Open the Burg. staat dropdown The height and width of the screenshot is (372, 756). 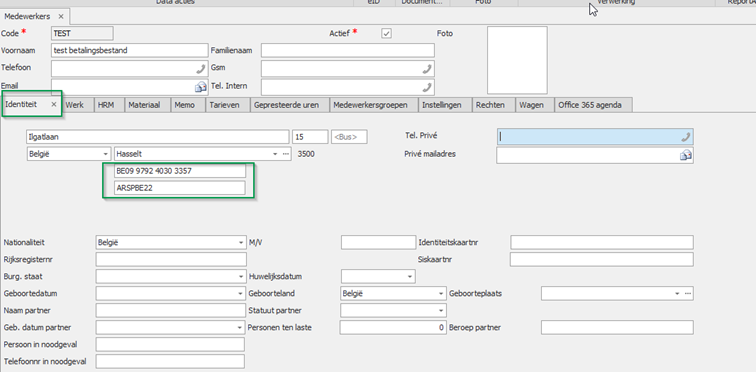coord(241,277)
